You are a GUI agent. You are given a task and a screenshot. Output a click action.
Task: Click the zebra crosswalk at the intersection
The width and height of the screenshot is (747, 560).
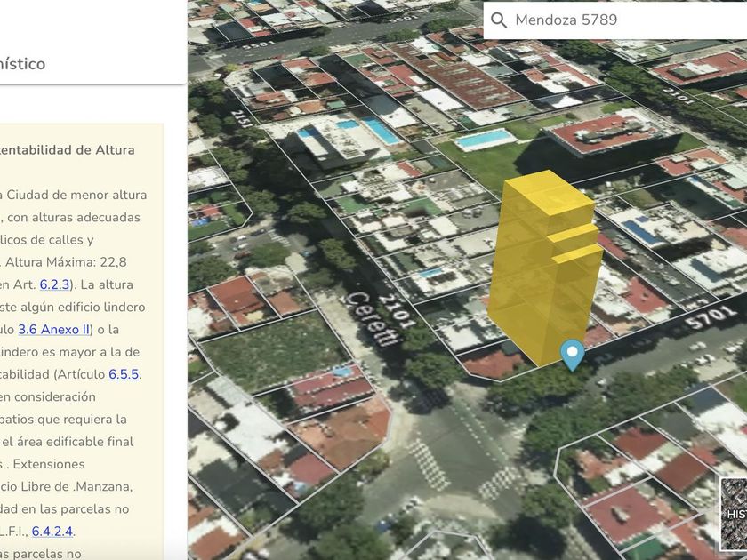point(428,464)
